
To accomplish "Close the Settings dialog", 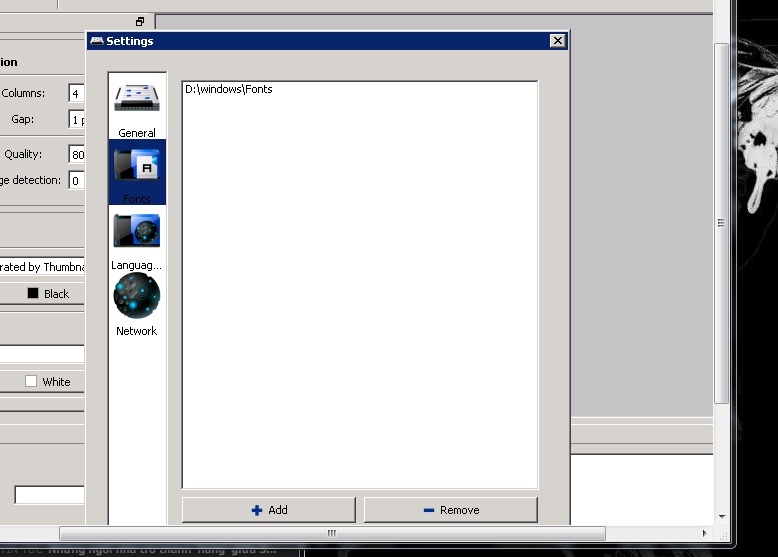I will pyautogui.click(x=558, y=41).
